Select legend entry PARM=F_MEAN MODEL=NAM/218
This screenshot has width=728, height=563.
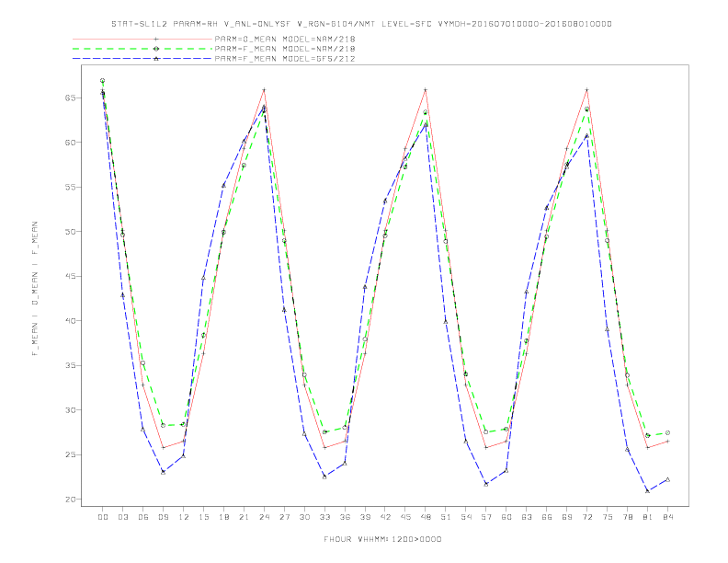coord(285,49)
